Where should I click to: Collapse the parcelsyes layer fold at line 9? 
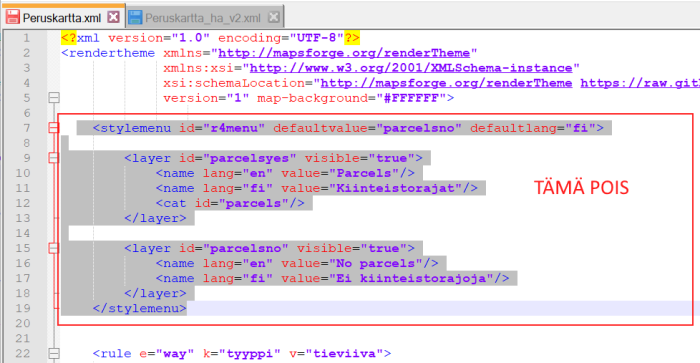pos(54,158)
